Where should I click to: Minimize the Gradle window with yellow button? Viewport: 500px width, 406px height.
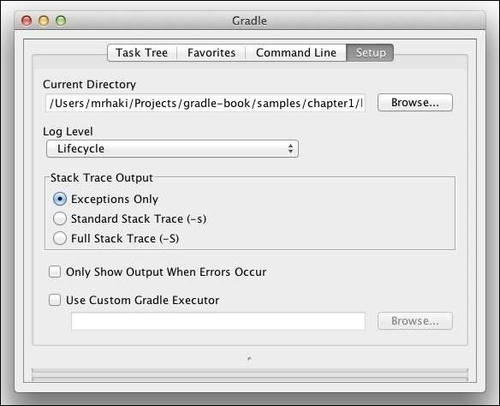[x=44, y=21]
